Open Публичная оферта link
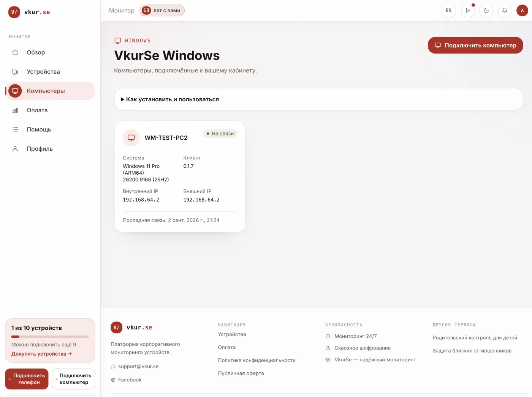Screen dimensions: 532x397 coord(241,373)
